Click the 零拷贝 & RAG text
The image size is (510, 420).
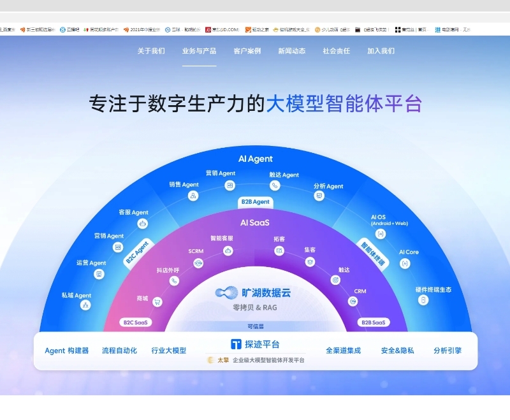[255, 308]
